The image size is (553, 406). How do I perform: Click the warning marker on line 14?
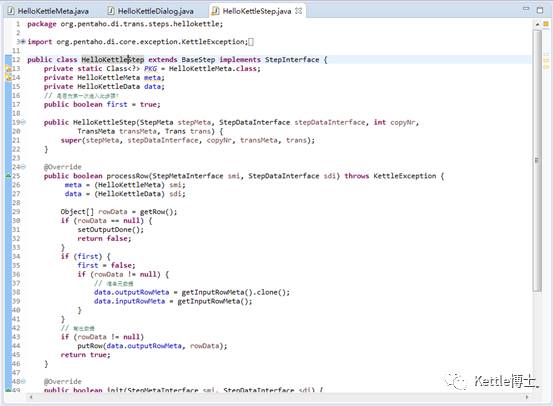coord(8,77)
